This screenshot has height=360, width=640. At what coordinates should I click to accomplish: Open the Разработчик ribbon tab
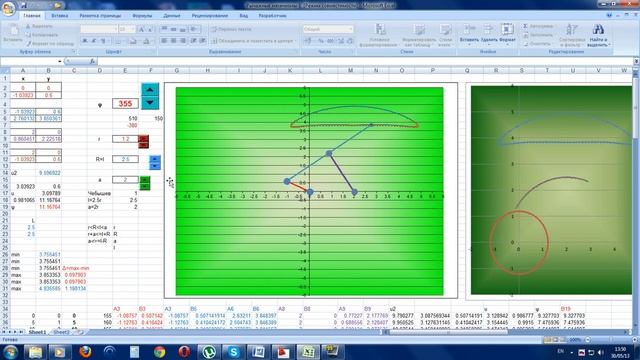point(272,16)
